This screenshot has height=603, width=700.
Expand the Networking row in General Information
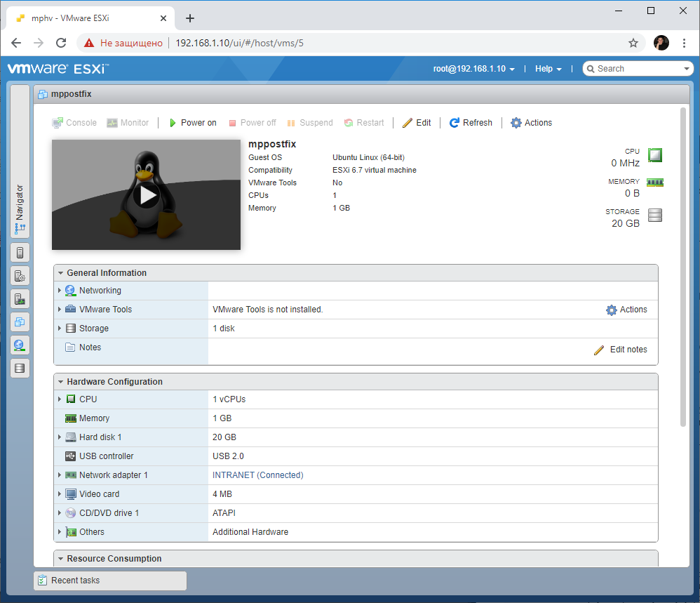coord(60,291)
